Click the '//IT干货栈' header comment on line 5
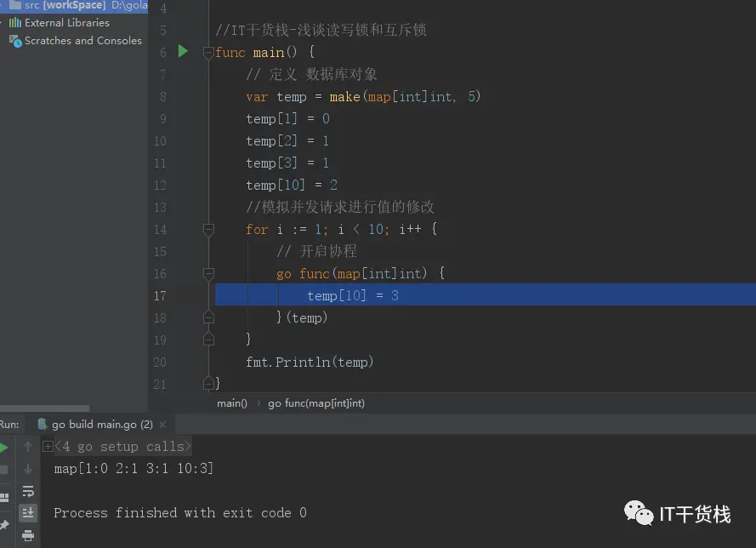Screen dimensions: 756x548 coord(321,30)
